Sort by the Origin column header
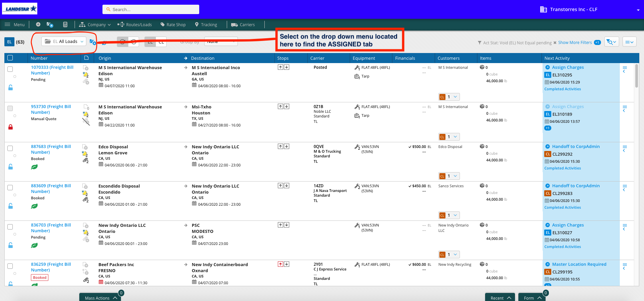The width and height of the screenshot is (644, 301). click(105, 58)
